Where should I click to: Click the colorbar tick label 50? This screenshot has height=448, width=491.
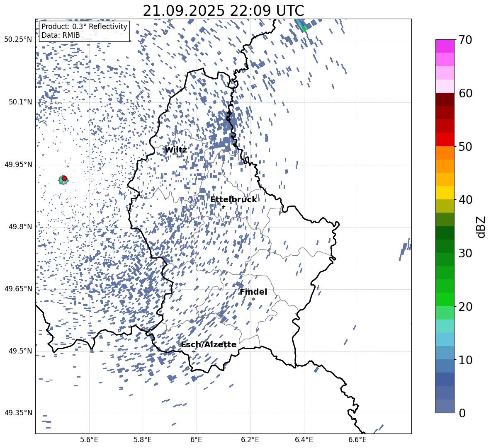coord(465,146)
